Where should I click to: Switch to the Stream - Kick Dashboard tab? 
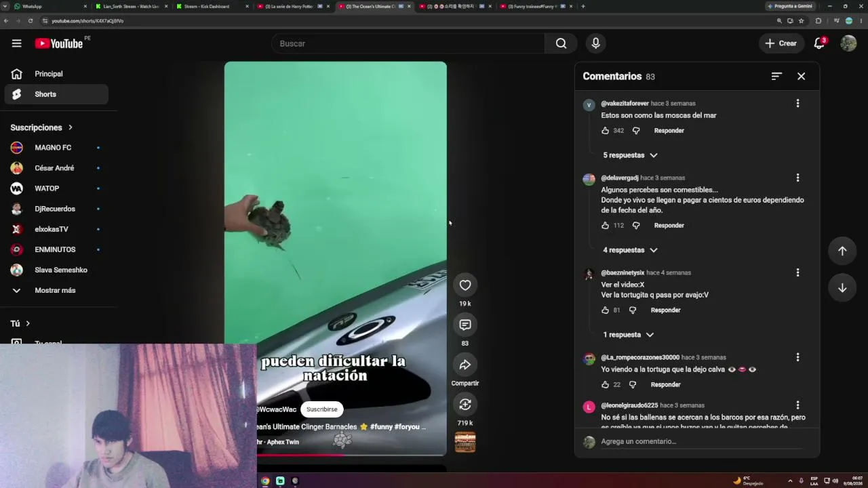pos(212,6)
